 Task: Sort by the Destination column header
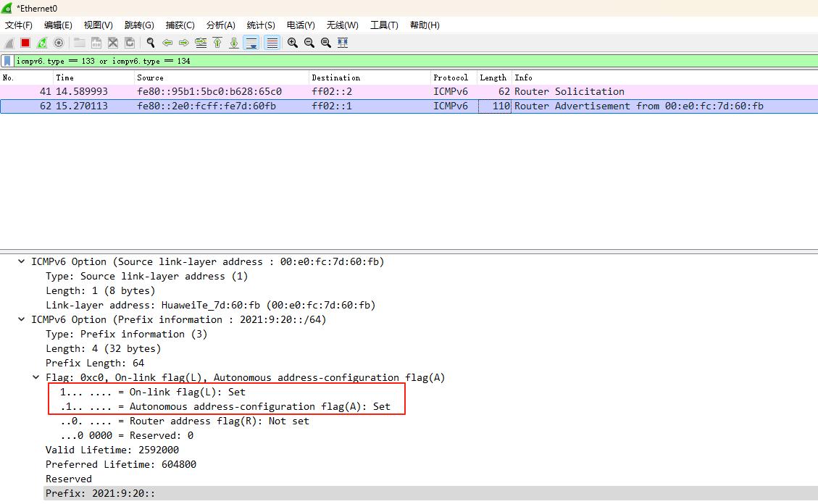pyautogui.click(x=370, y=77)
